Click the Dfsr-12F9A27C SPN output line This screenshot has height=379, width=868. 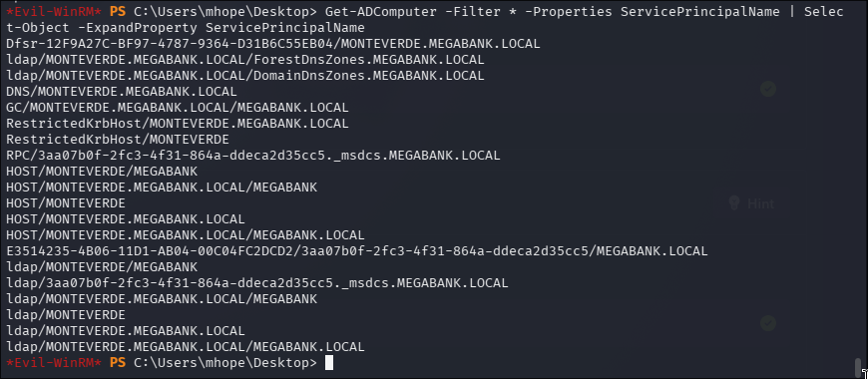pos(273,44)
